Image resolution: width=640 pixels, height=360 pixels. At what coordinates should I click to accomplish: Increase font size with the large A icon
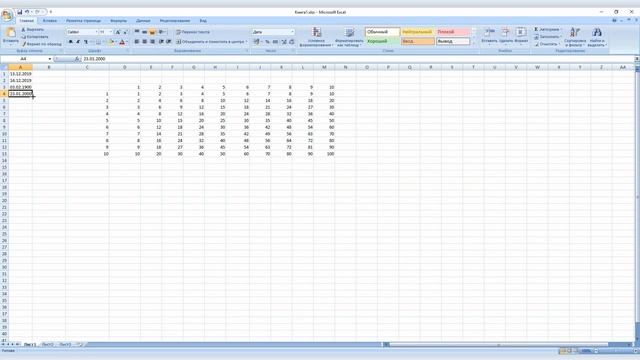point(118,32)
